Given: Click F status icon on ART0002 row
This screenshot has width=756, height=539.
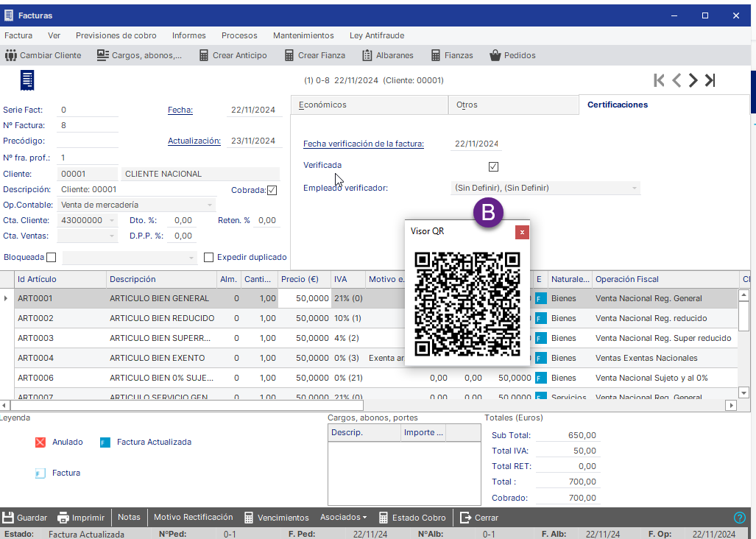Looking at the screenshot, I should tap(540, 319).
